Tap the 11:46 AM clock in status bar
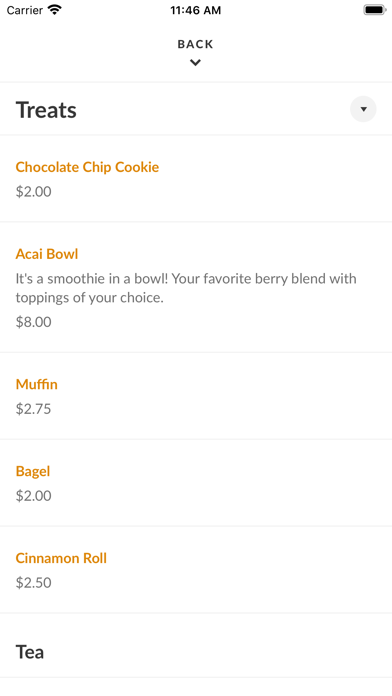This screenshot has width=392, height=696. 195,10
